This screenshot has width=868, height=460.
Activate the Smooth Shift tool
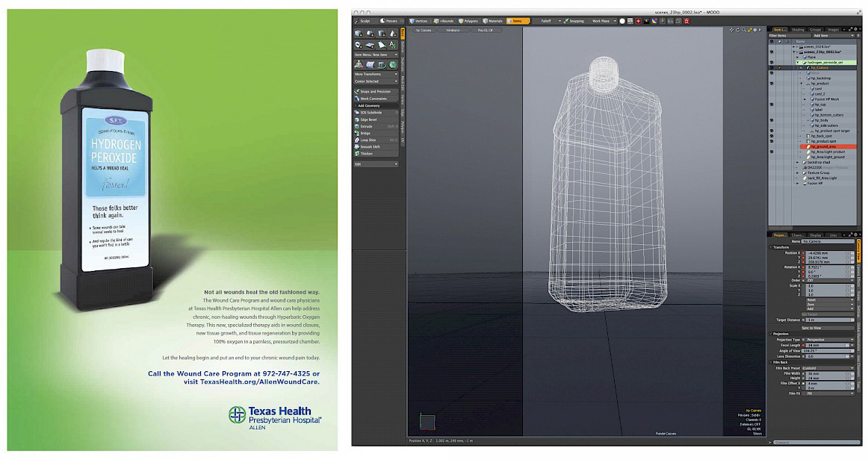376,146
